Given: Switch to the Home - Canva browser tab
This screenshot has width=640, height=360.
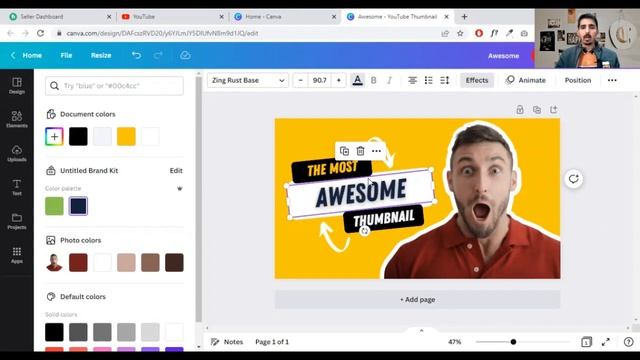Looking at the screenshot, I should [x=285, y=17].
